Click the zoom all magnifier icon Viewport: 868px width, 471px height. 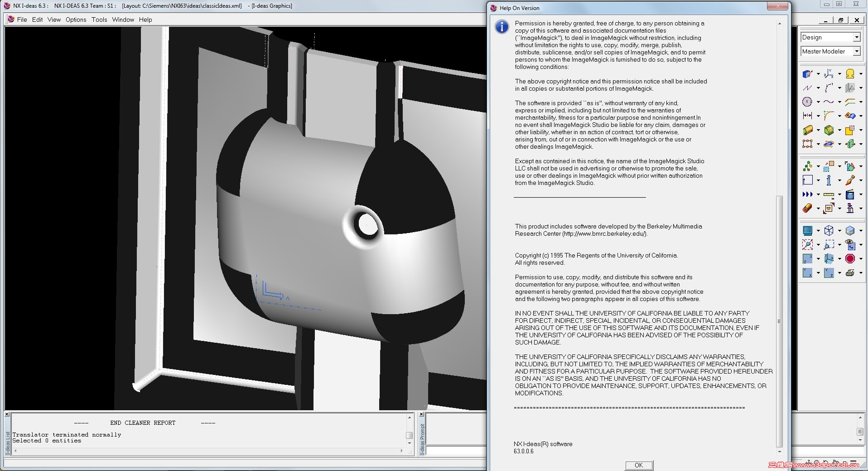point(807,245)
